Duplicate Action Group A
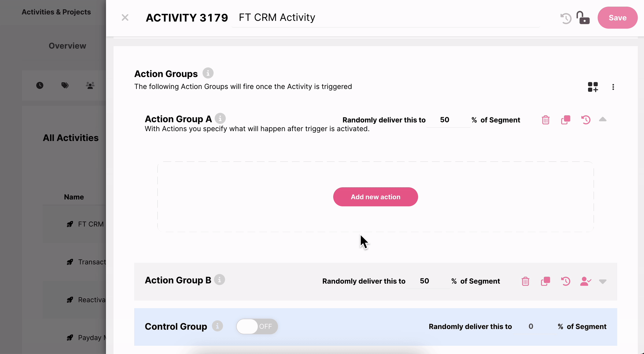644x354 pixels. (x=566, y=120)
